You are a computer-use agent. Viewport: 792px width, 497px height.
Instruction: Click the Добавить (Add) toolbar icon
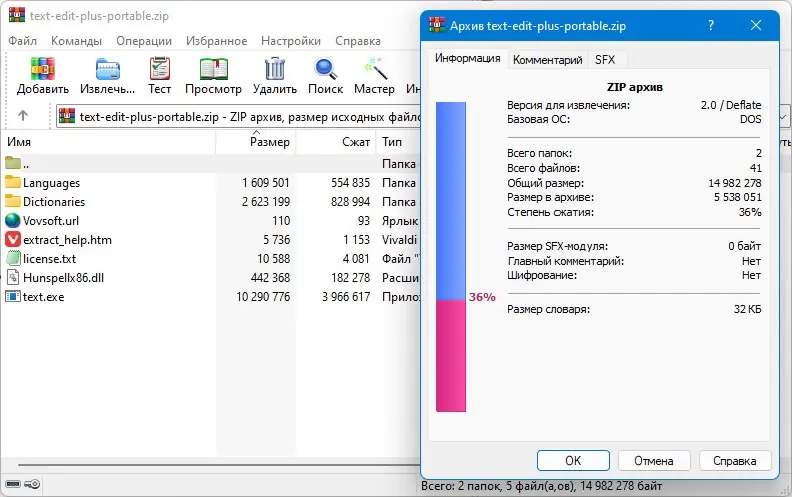pos(42,69)
